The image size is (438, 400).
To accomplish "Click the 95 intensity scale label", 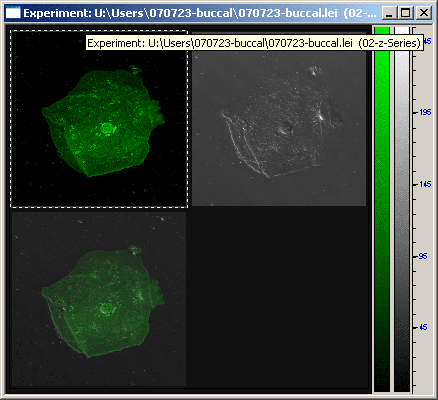I will pyautogui.click(x=423, y=256).
